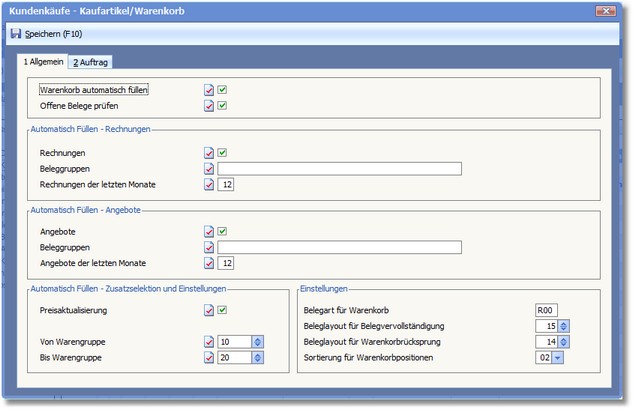Open Sortierung für Warenkorbpositionen dropdown
633x410 pixels.
(557, 357)
